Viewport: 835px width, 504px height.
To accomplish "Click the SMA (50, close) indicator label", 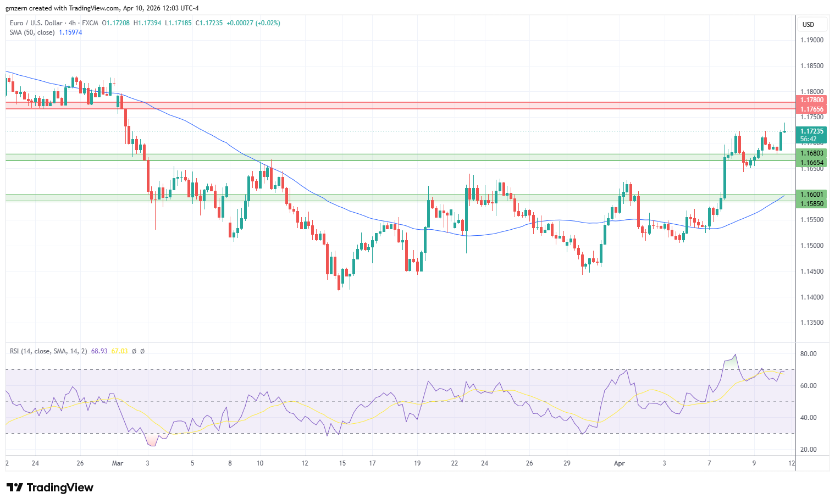I will 32,32.
